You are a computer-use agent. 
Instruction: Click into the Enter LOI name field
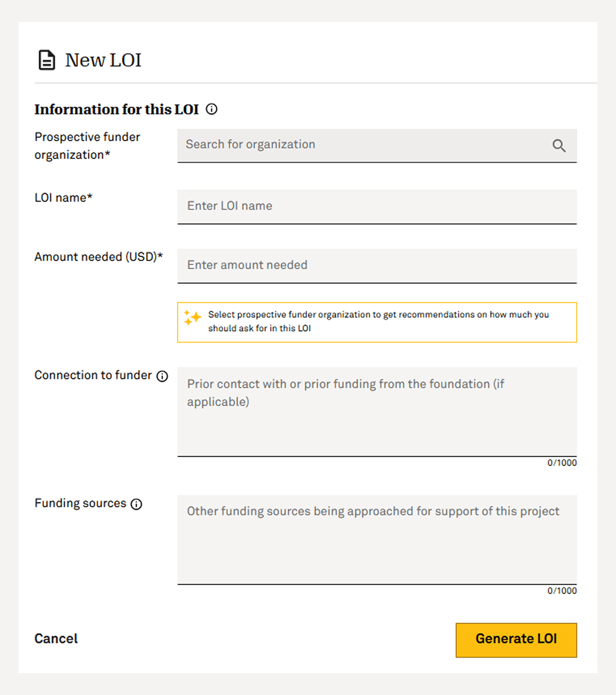(x=376, y=206)
